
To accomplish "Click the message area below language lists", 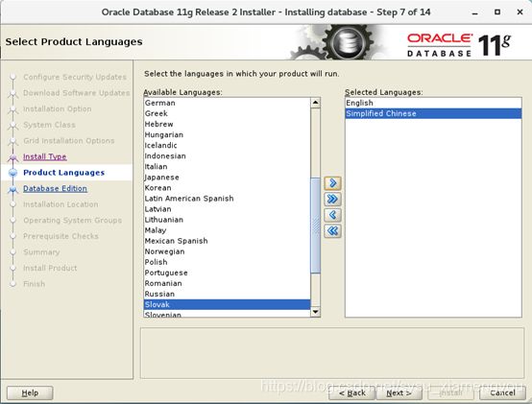I will [x=332, y=353].
